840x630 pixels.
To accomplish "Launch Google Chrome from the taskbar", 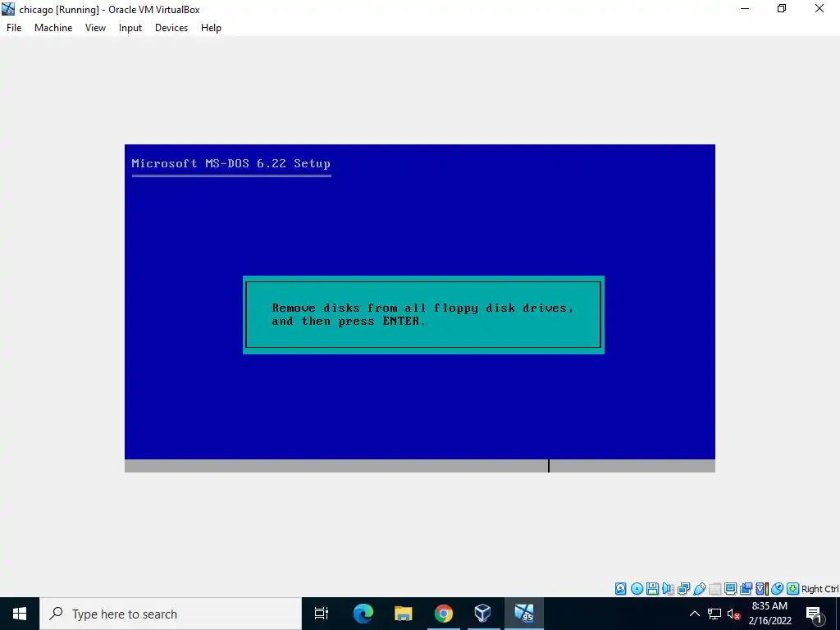I will (444, 614).
